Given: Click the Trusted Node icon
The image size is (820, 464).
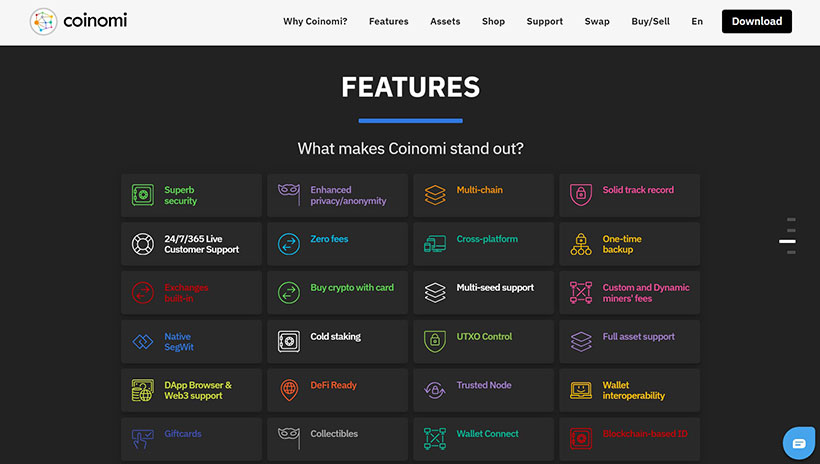Looking at the screenshot, I should coord(435,390).
